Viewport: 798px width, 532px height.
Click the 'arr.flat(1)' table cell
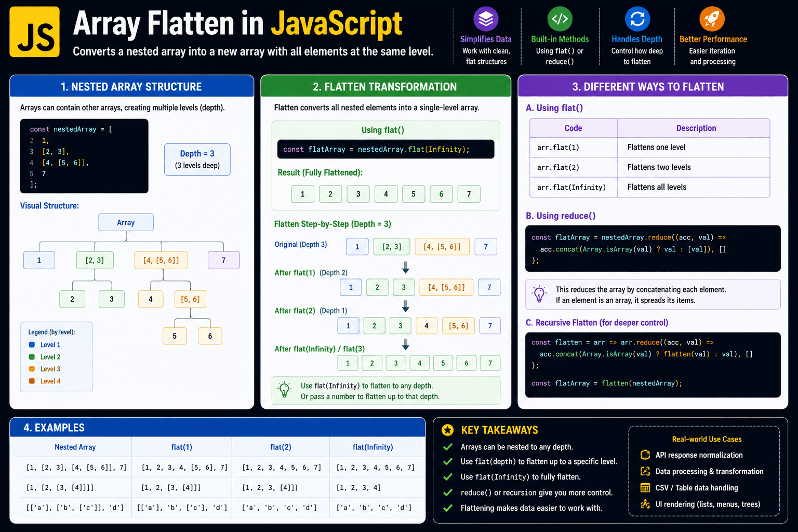pos(573,148)
